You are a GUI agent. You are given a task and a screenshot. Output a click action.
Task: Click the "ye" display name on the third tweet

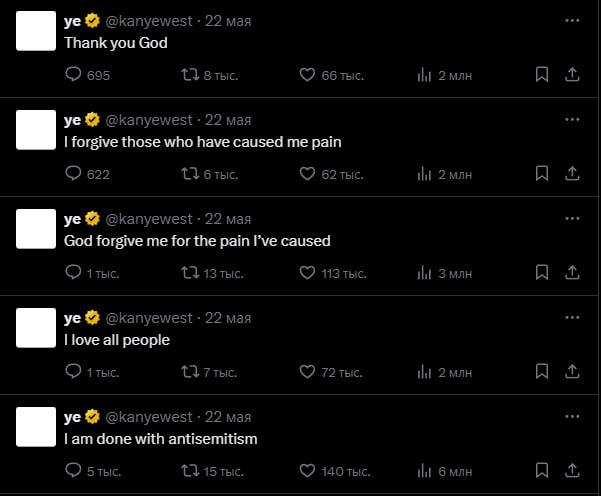(72, 219)
